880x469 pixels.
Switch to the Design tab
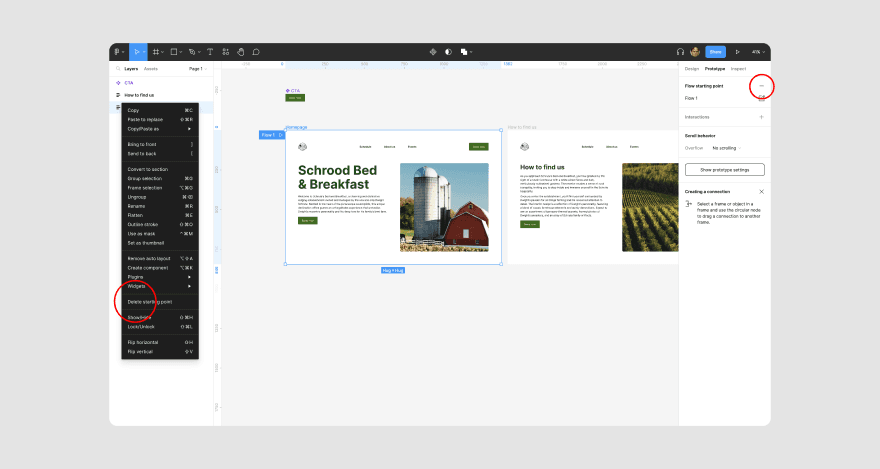691,69
